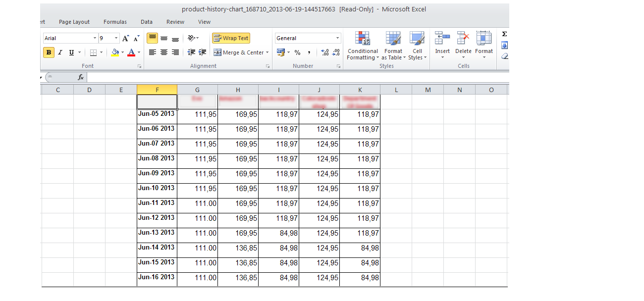Viewport: 644px width, 301px height.
Task: Click the Clear eraser icon
Action: tap(505, 56)
